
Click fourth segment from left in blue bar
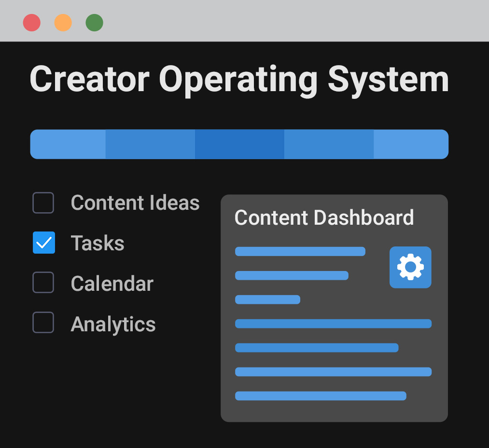point(329,144)
